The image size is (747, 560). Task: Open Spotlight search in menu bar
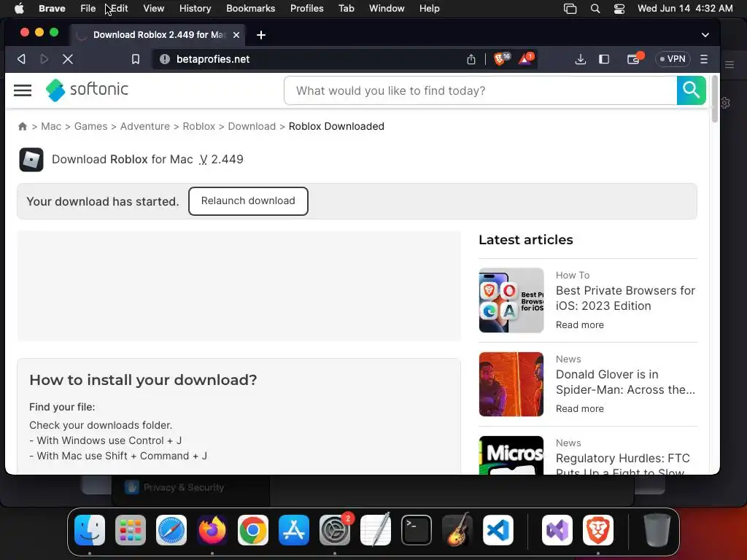(595, 9)
